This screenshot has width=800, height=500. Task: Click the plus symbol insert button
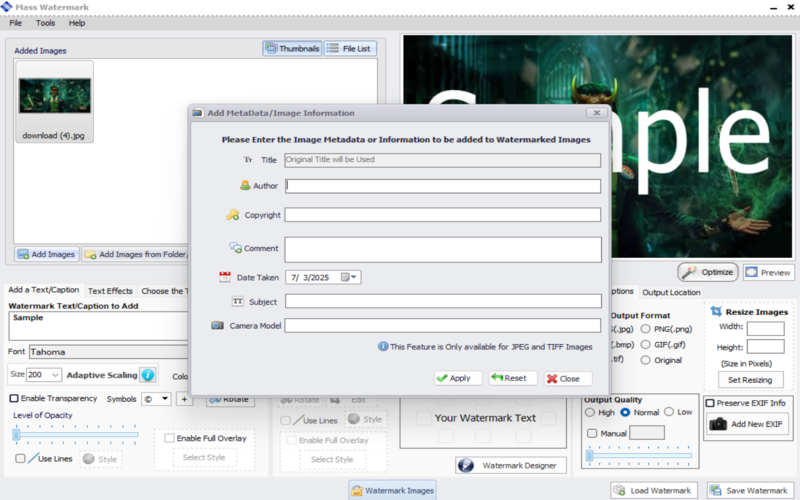[x=184, y=399]
